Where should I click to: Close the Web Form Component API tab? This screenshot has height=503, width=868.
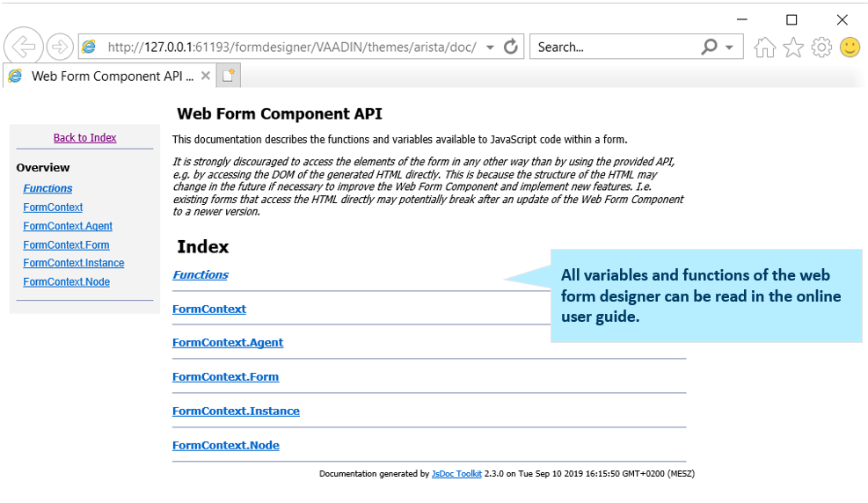pos(206,76)
